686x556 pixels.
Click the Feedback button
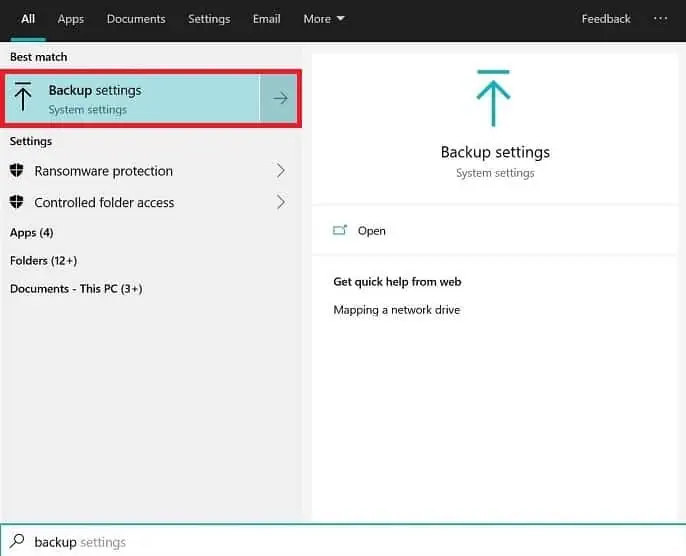(606, 19)
